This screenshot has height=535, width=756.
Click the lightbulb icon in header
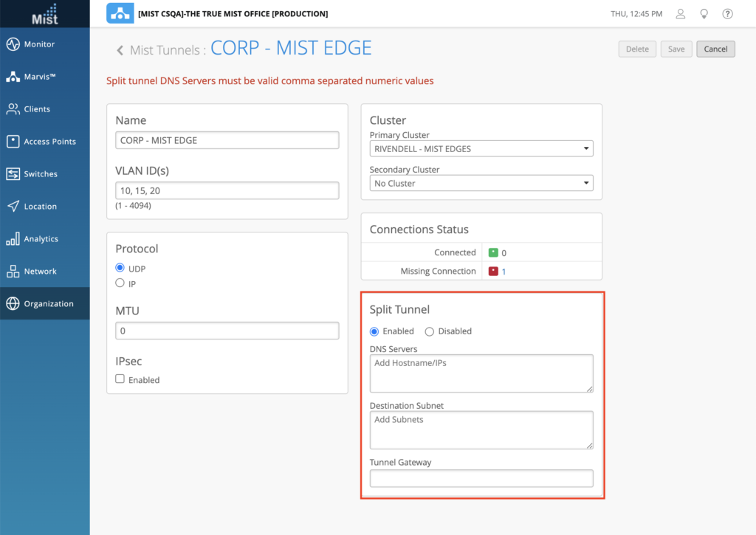[x=704, y=14]
